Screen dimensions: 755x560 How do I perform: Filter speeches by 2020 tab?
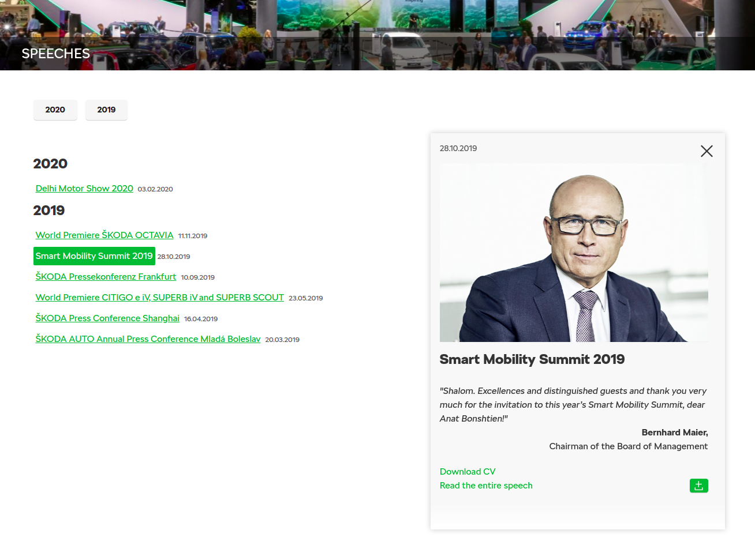click(55, 110)
